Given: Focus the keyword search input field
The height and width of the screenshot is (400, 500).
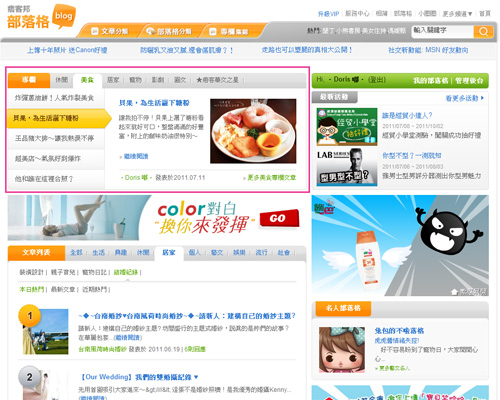Looking at the screenshot, I should pyautogui.click(x=443, y=31).
